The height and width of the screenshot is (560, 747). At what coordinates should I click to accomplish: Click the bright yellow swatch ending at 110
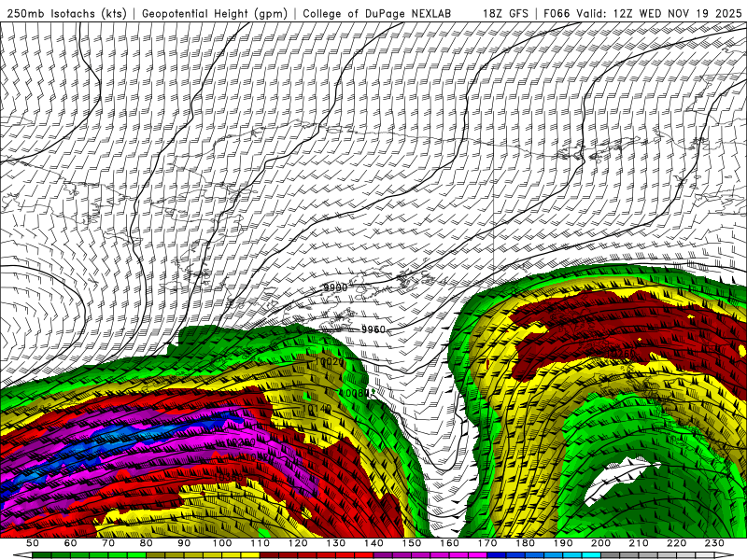pos(250,555)
